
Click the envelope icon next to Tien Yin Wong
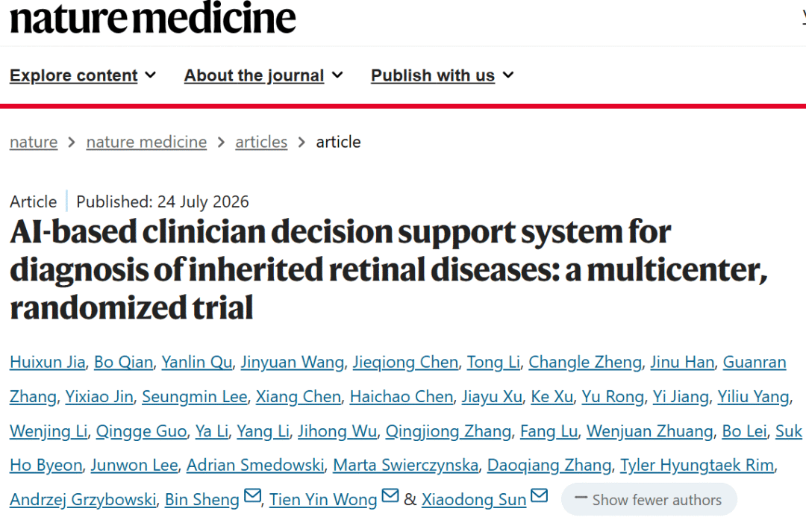[x=390, y=496]
